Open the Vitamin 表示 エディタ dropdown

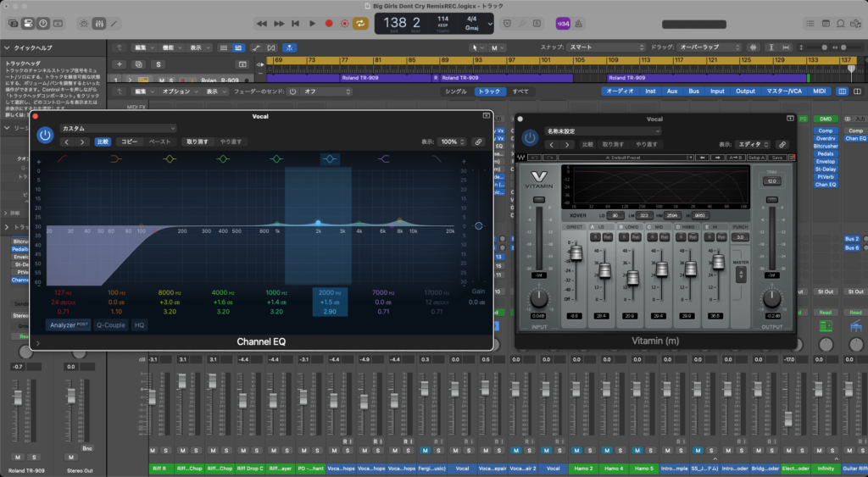tap(754, 144)
